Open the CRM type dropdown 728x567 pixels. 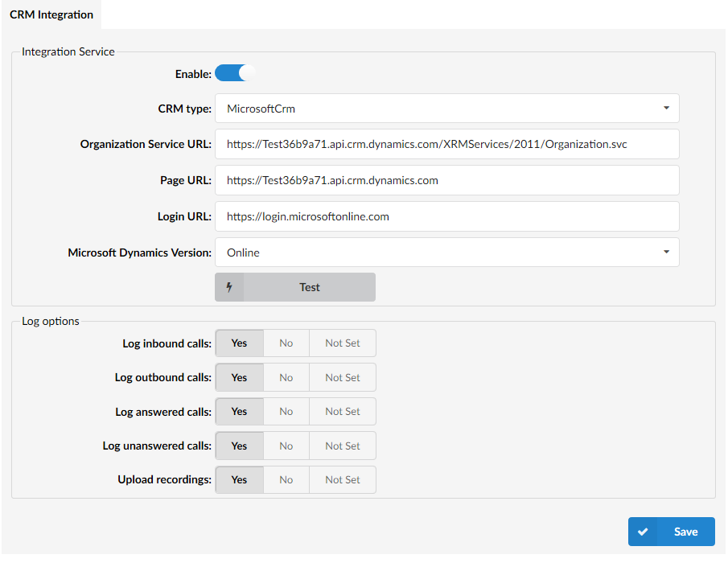[x=446, y=109]
